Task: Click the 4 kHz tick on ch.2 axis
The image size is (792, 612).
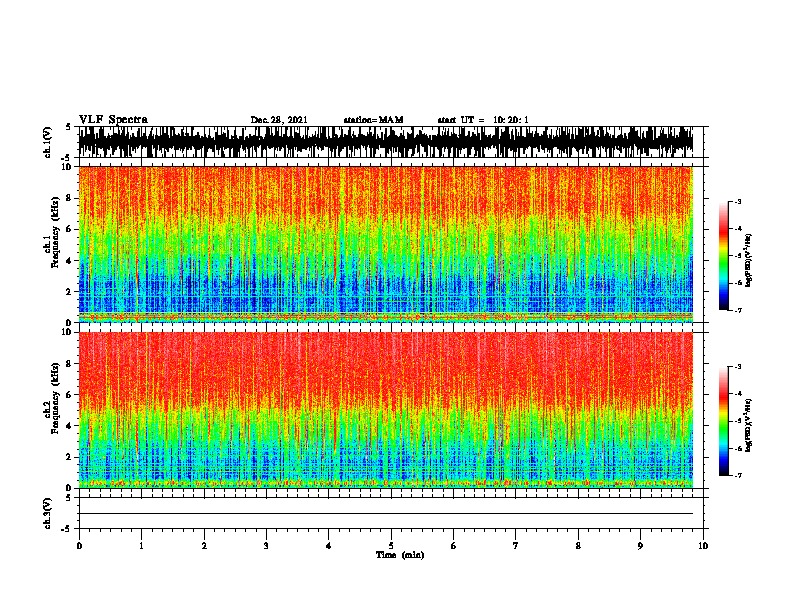Action: [69, 426]
